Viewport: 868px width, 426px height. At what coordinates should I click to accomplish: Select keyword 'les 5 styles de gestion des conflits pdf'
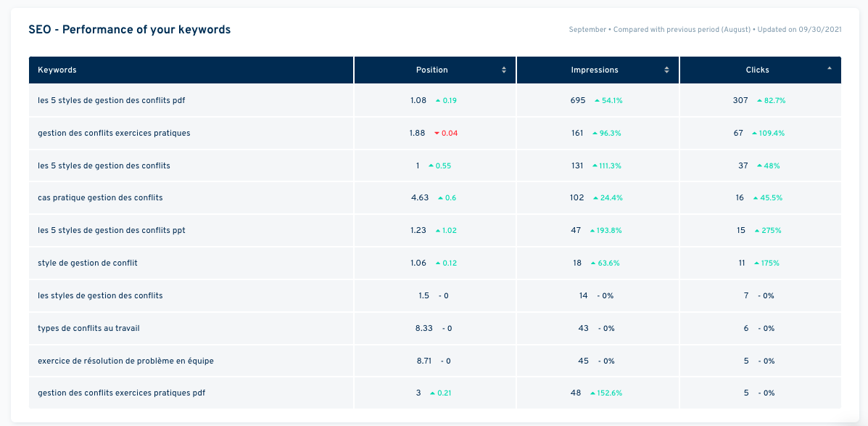pyautogui.click(x=111, y=100)
